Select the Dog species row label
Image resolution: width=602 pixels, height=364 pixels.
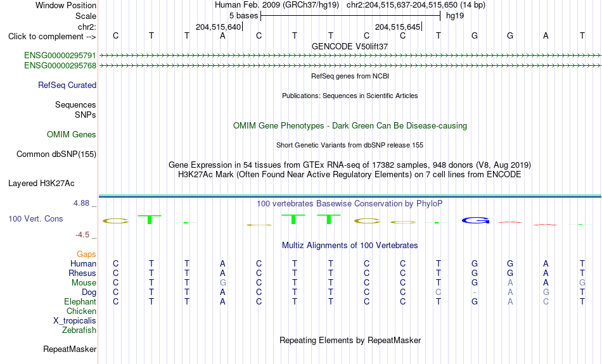(89, 292)
